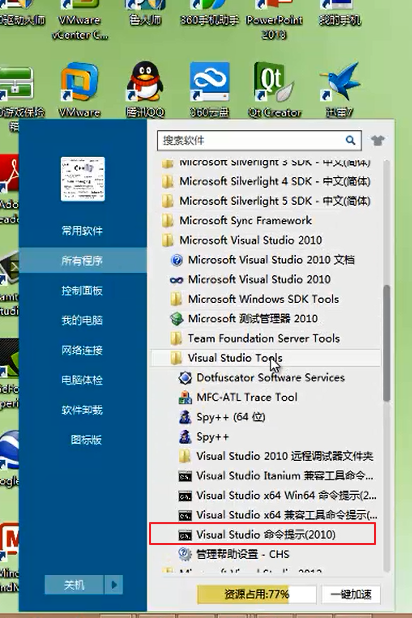Image resolution: width=412 pixels, height=618 pixels.
Task: Collapse the Visual Studio Tools folder
Action: (x=266, y=358)
